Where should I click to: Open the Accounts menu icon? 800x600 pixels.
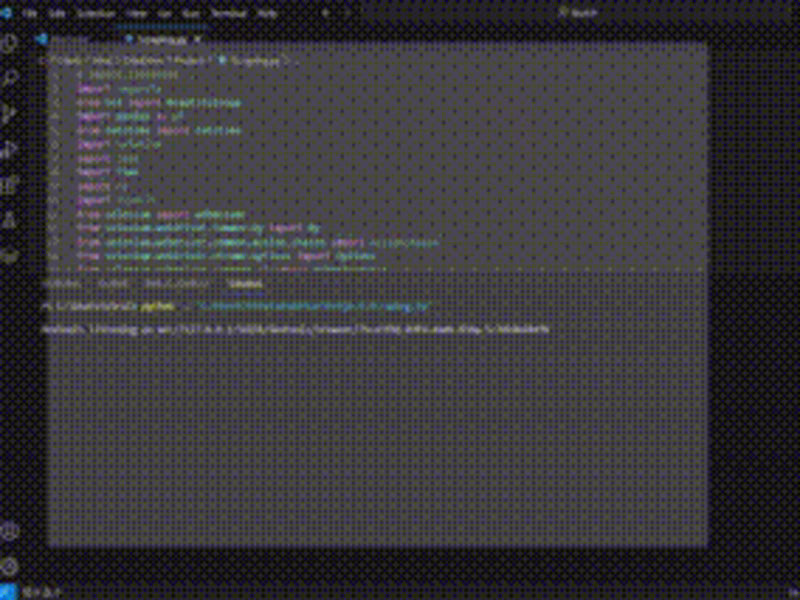coord(10,531)
